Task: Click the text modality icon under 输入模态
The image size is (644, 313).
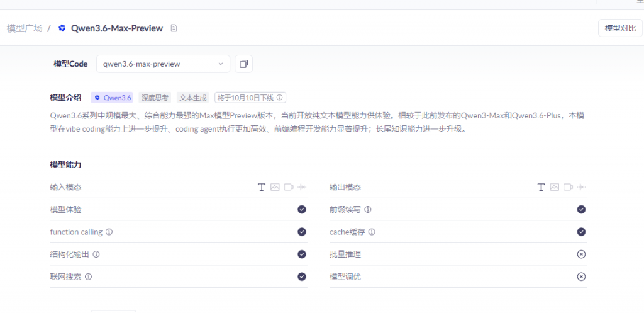Action: click(261, 187)
